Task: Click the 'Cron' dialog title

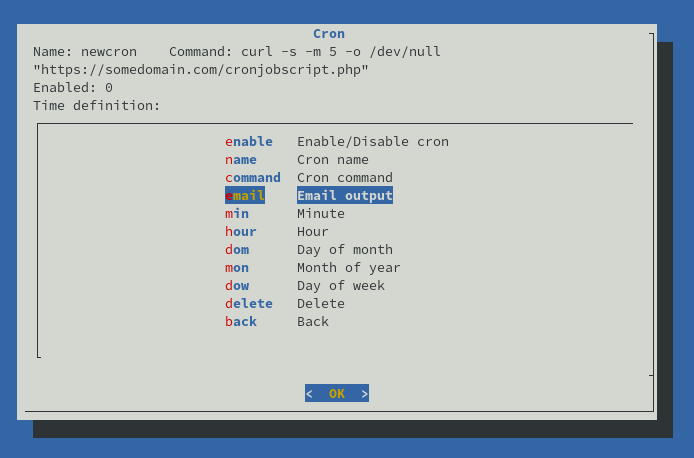Action: click(329, 34)
